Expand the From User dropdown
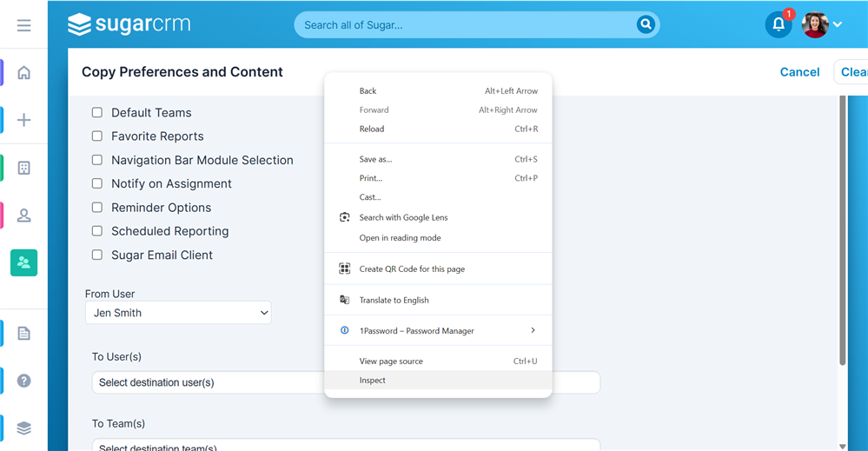 click(x=178, y=313)
